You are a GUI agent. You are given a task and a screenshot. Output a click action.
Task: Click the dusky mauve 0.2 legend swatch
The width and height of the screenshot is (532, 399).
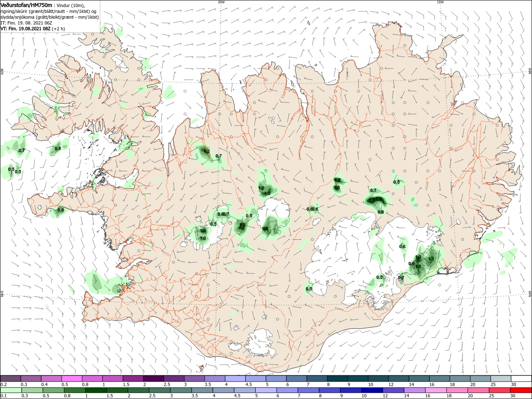10,379
